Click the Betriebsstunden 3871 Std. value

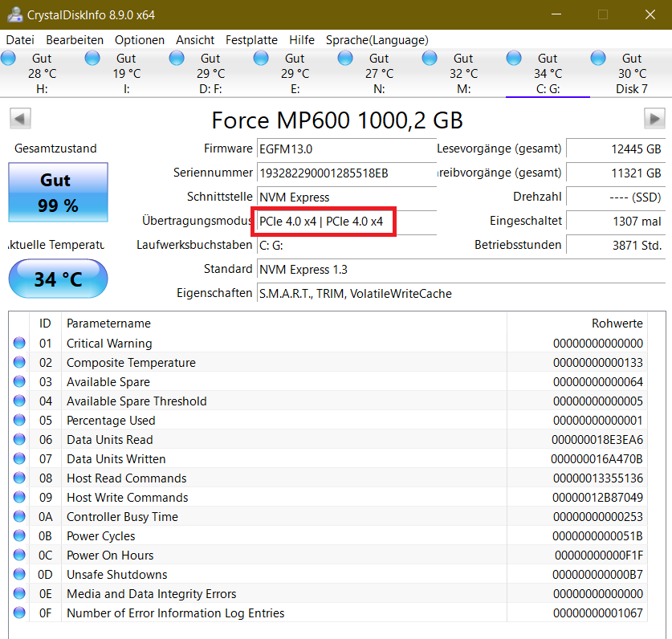(616, 246)
